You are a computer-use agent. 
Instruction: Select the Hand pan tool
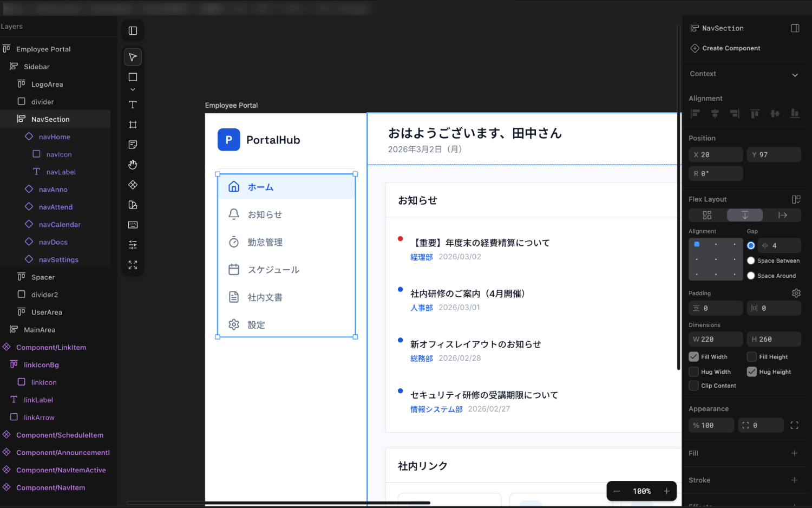point(133,165)
